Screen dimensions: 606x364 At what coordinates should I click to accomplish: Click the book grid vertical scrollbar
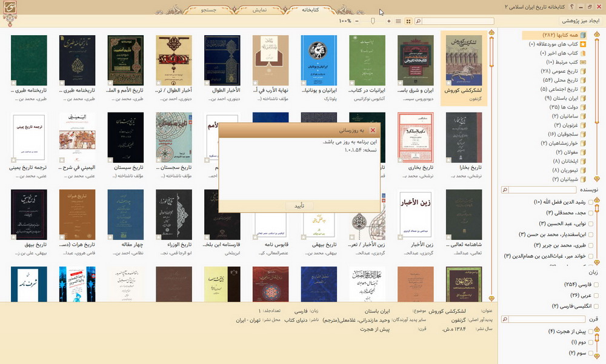(491, 165)
